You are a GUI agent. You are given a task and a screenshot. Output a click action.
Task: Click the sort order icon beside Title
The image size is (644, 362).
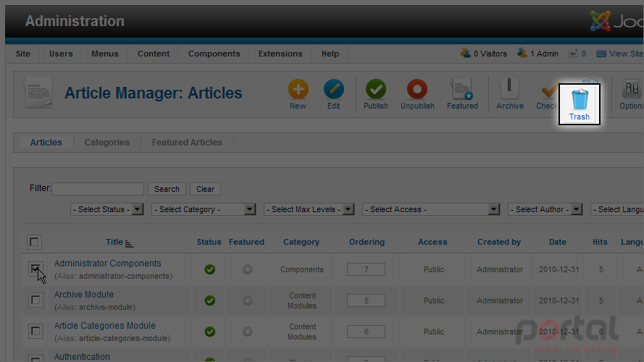[x=130, y=243]
